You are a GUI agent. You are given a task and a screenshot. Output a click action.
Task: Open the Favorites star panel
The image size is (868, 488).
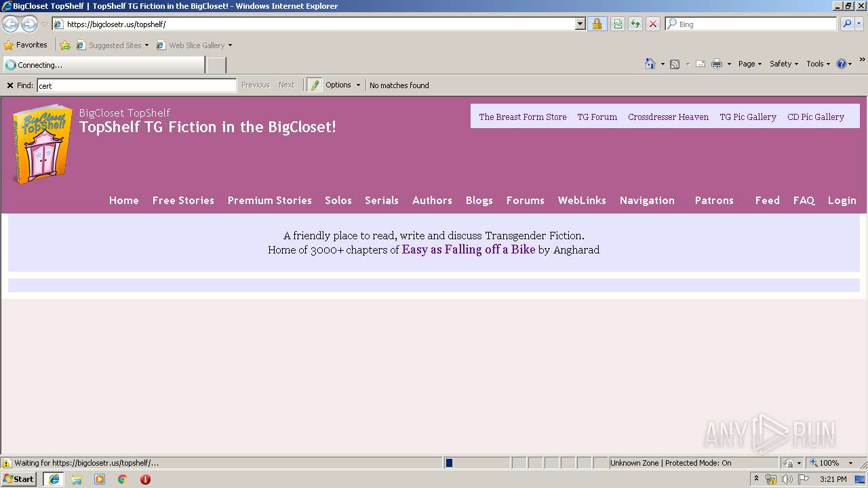26,45
